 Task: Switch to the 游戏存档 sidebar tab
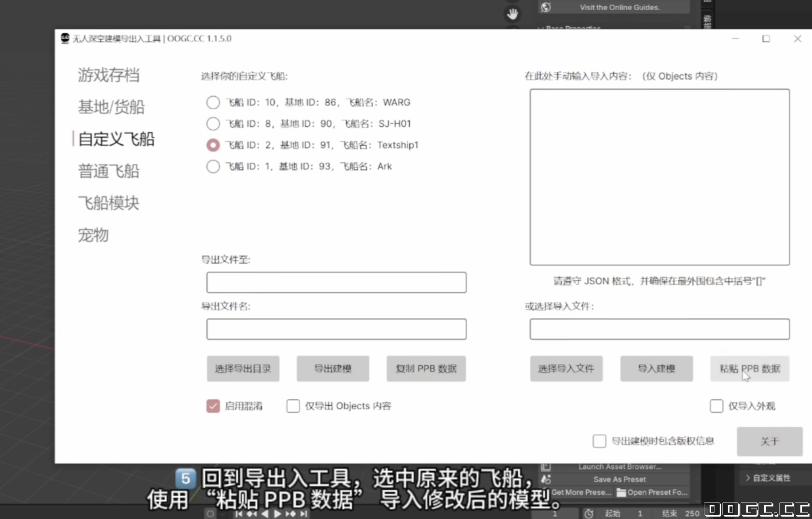[109, 75]
